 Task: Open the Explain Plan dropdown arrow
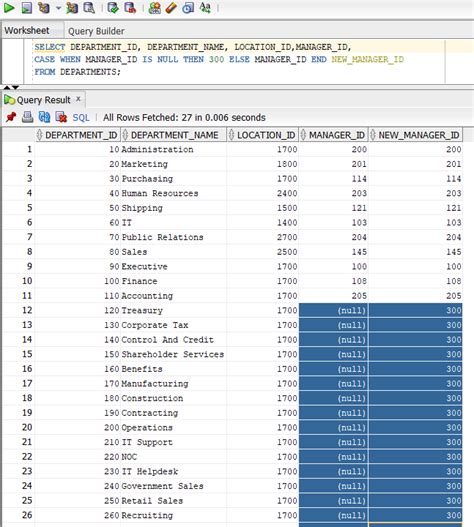click(x=58, y=8)
